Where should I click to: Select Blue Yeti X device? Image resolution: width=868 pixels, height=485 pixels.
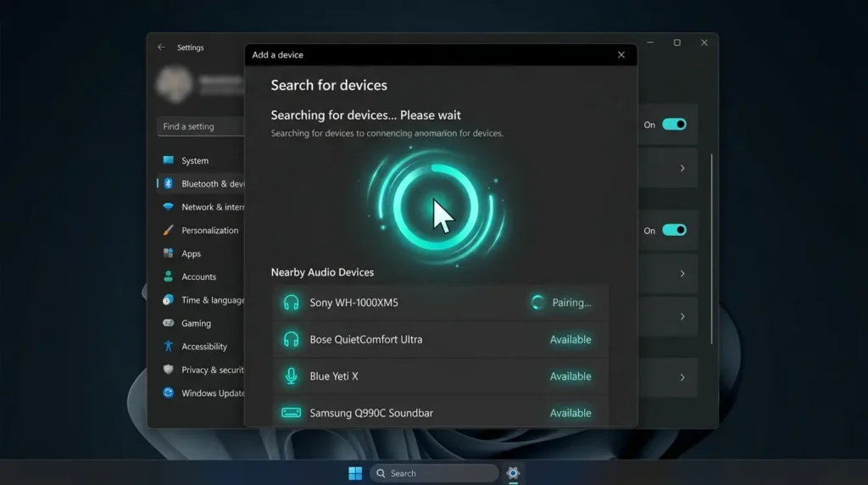441,376
